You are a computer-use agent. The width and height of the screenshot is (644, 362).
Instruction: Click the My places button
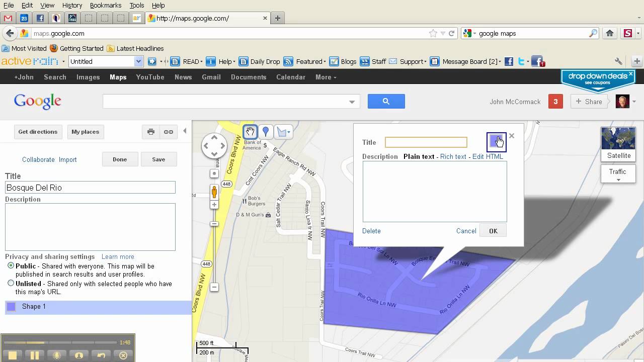[x=85, y=132]
